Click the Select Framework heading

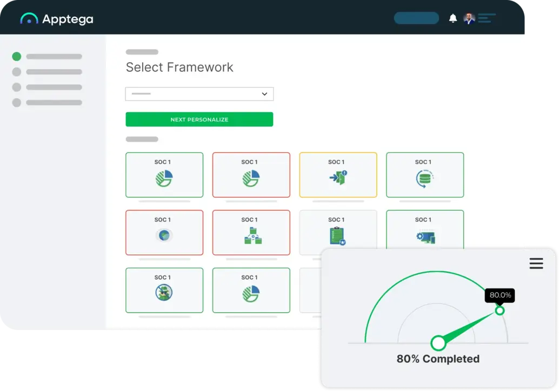click(179, 67)
